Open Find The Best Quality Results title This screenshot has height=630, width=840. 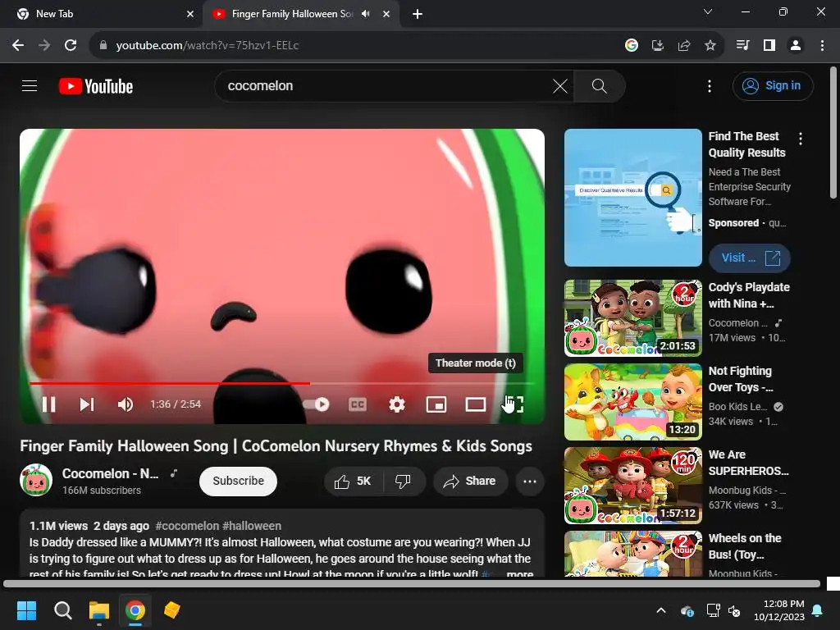746,144
